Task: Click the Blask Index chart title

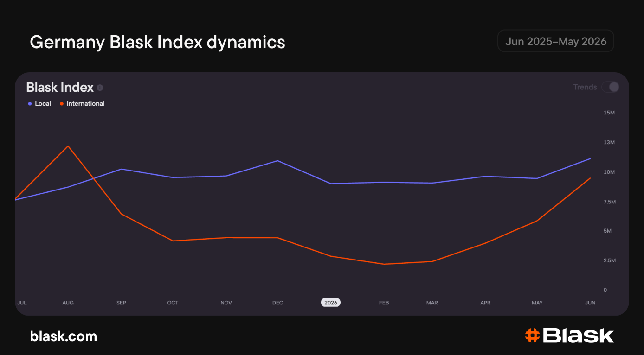Action: coord(60,87)
